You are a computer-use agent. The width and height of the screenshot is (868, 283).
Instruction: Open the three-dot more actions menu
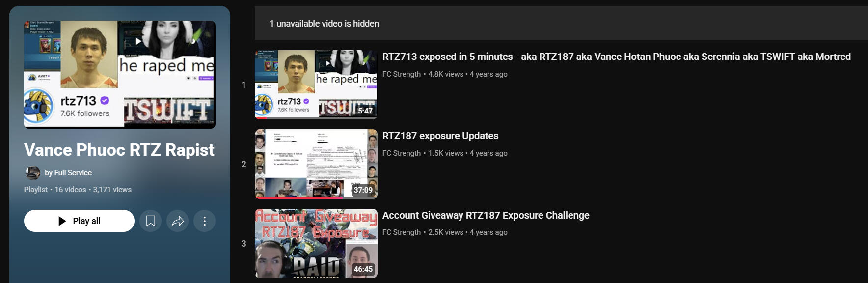(x=205, y=221)
